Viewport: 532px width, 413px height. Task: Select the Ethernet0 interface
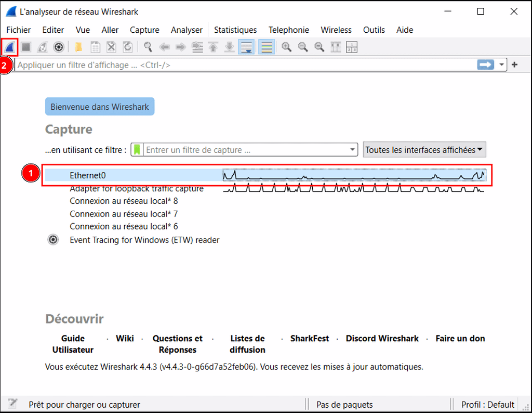88,176
